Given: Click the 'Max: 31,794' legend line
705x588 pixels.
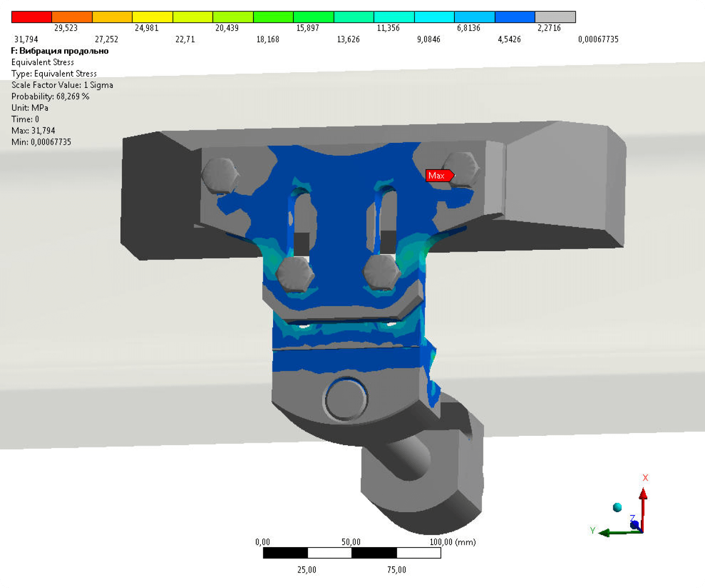Looking at the screenshot, I should tap(33, 131).
